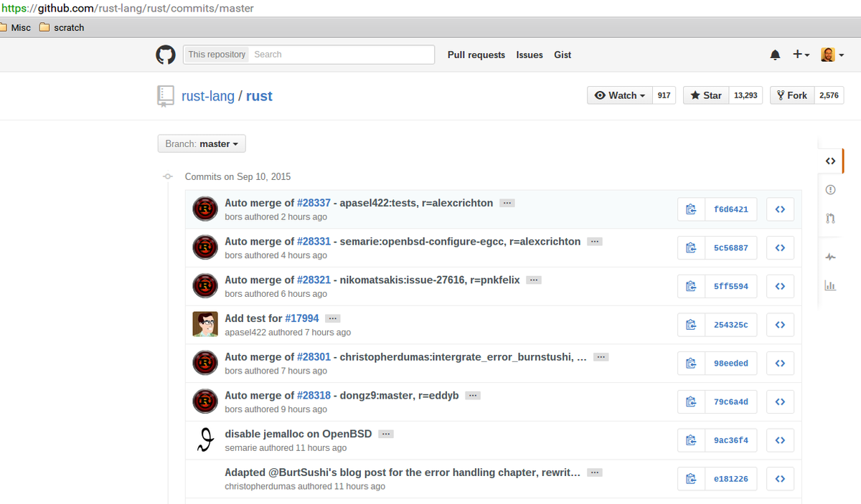Open pull request #28337 link
The height and width of the screenshot is (504, 861).
pyautogui.click(x=314, y=203)
